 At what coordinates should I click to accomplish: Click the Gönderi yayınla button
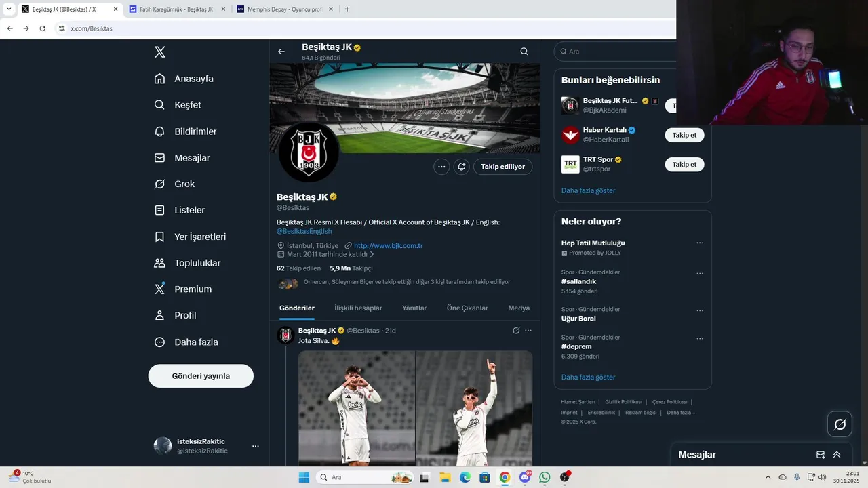pos(201,376)
